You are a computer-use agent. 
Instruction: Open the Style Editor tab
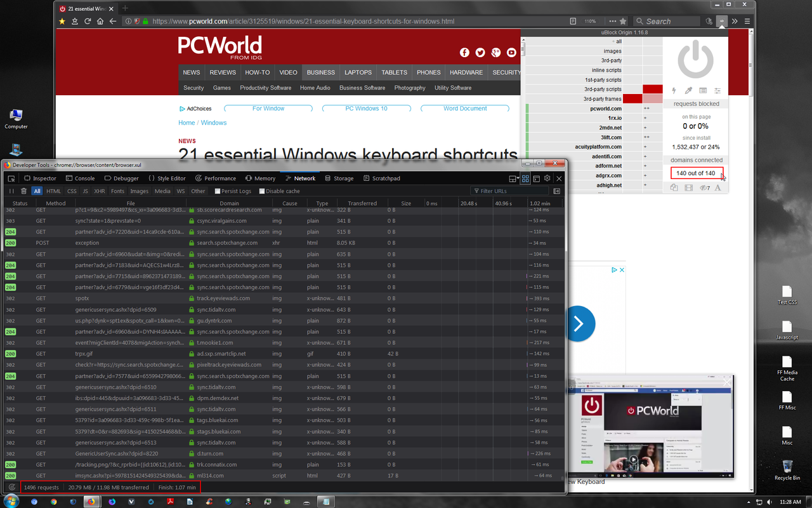pyautogui.click(x=166, y=178)
